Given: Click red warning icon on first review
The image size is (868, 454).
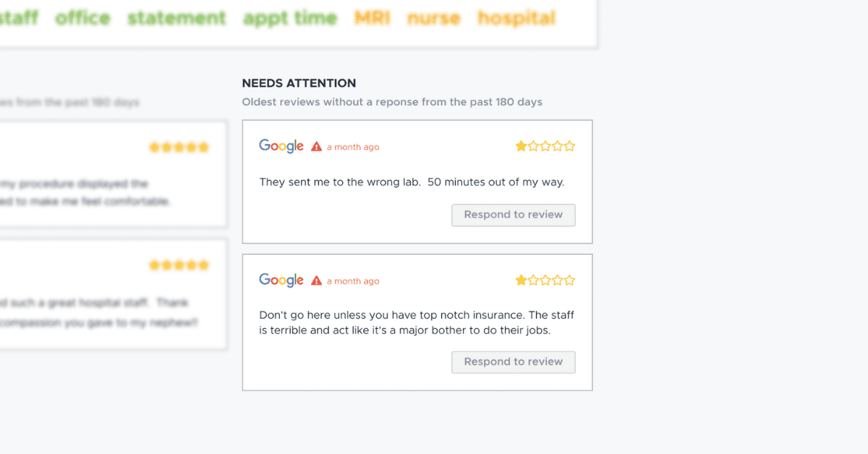Looking at the screenshot, I should click(x=317, y=146).
